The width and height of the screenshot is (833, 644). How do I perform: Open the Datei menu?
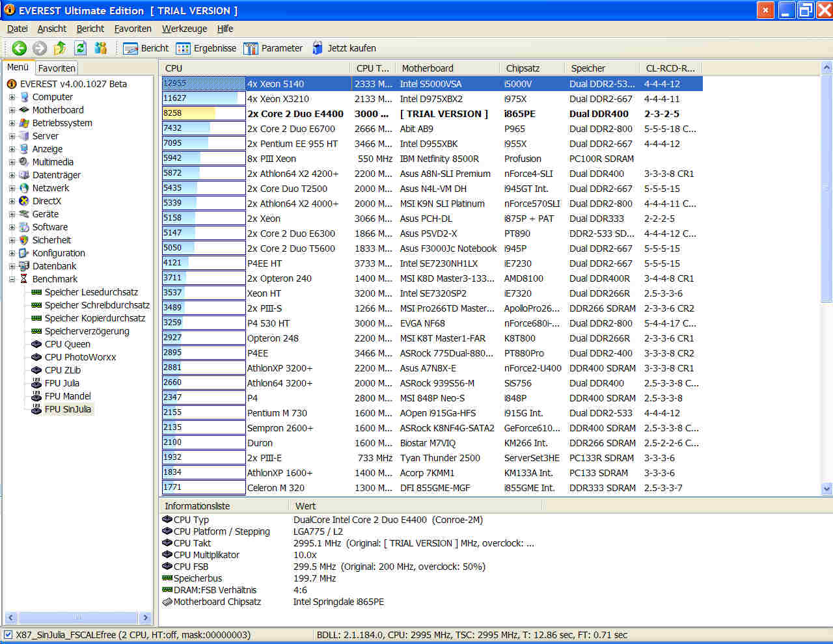pos(18,29)
